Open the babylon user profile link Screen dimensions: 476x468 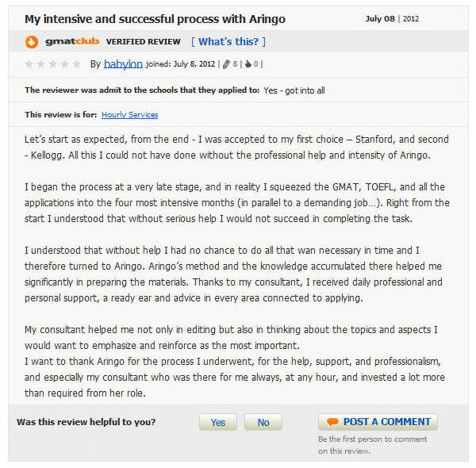[x=123, y=63]
